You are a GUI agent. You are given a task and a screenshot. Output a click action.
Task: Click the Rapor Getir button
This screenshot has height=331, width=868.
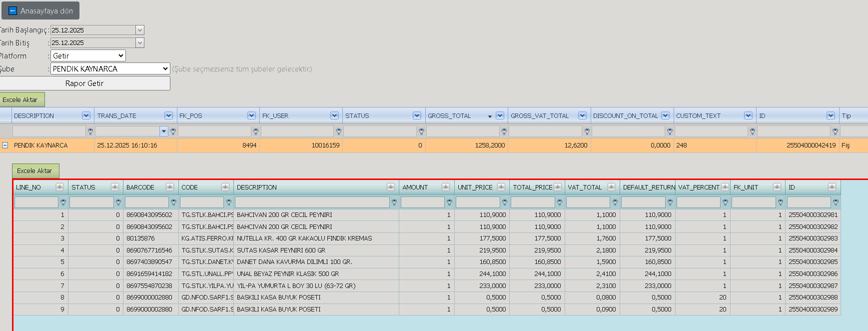pos(84,83)
